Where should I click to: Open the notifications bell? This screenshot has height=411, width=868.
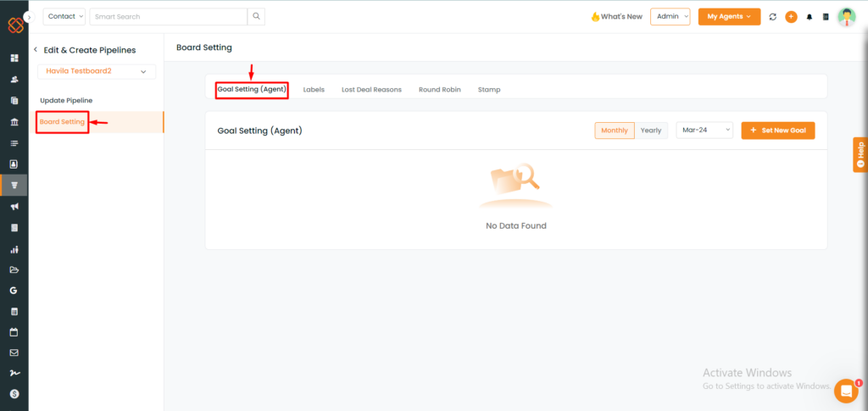(810, 17)
